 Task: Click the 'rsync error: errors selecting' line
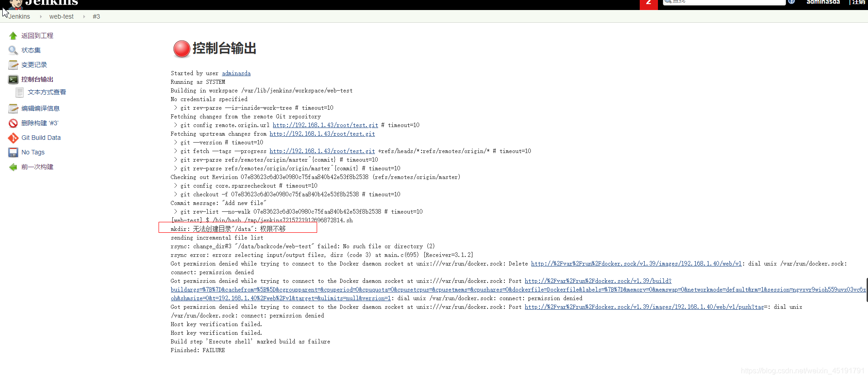pos(322,255)
